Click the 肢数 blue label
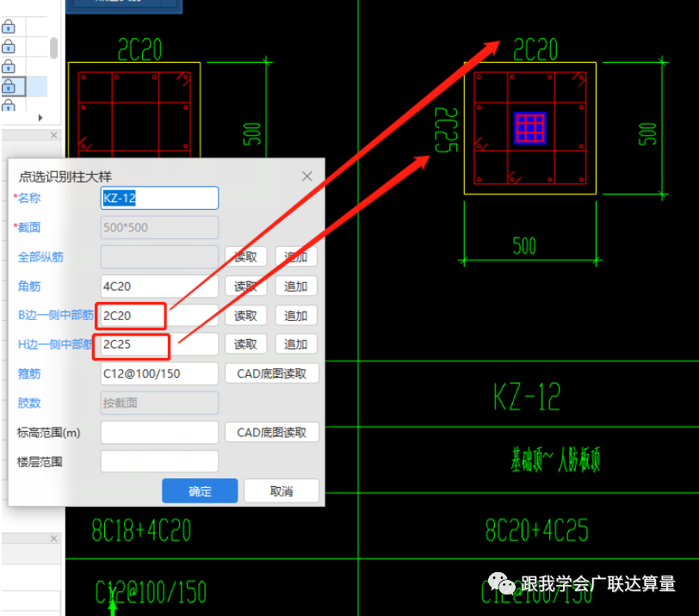 point(29,403)
